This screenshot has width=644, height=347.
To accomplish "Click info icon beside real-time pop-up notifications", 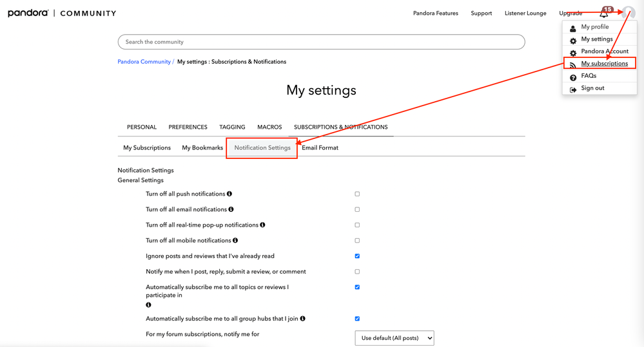I will tap(262, 225).
